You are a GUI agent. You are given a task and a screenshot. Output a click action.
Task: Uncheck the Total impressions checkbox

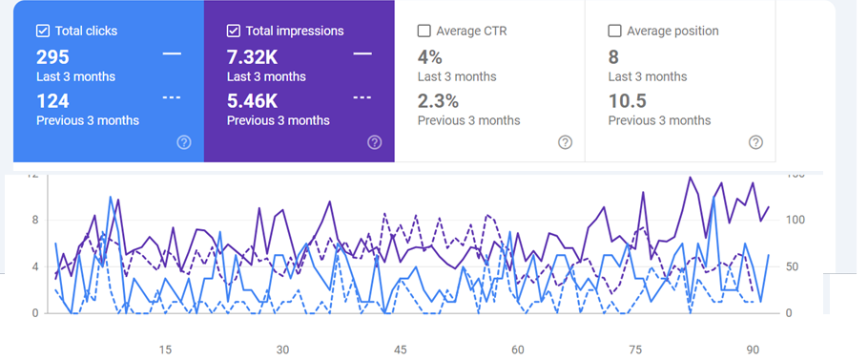(233, 31)
